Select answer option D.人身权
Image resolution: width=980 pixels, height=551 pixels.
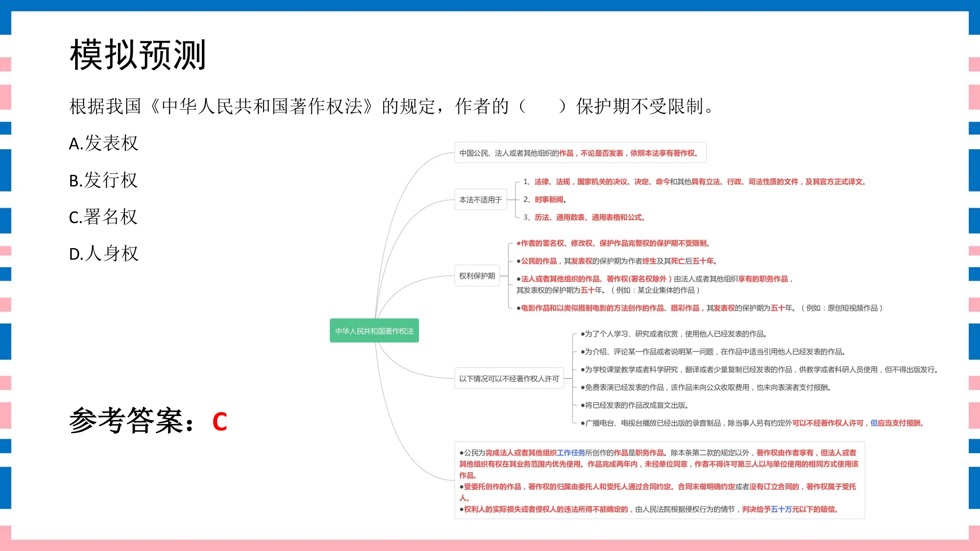(x=103, y=253)
